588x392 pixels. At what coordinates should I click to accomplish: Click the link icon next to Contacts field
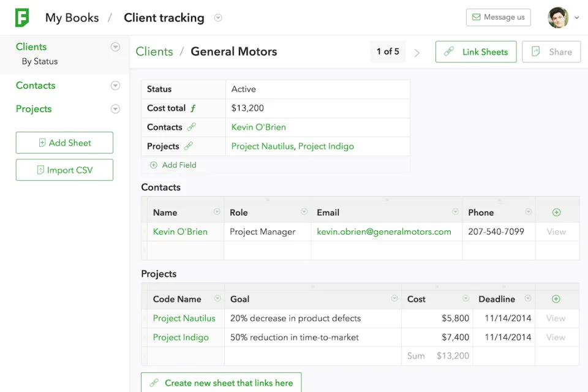click(x=192, y=127)
